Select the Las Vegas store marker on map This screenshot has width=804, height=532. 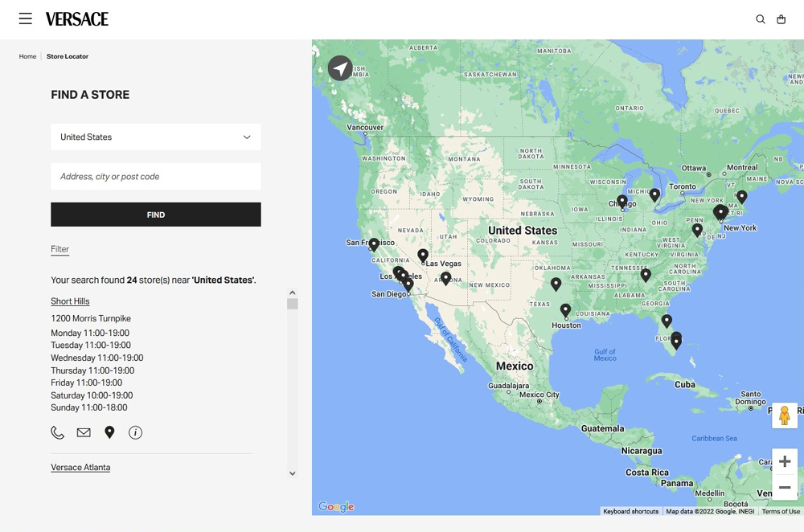tap(423, 256)
